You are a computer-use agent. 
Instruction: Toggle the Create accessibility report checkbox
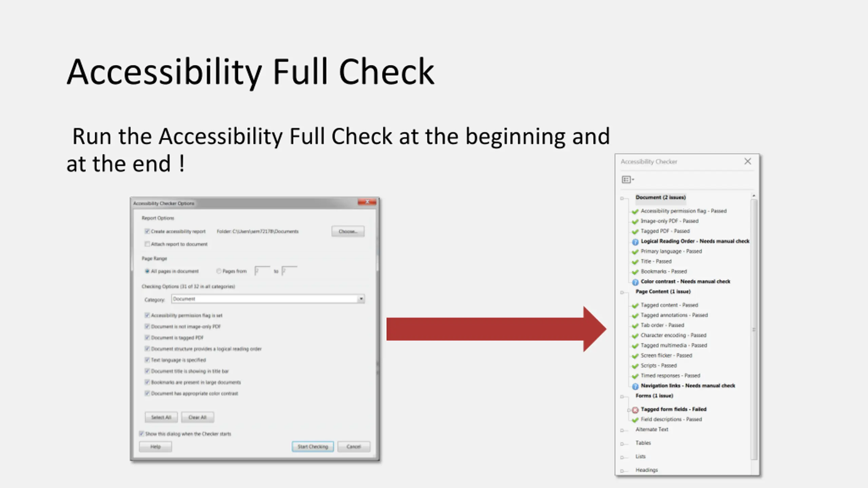(147, 231)
